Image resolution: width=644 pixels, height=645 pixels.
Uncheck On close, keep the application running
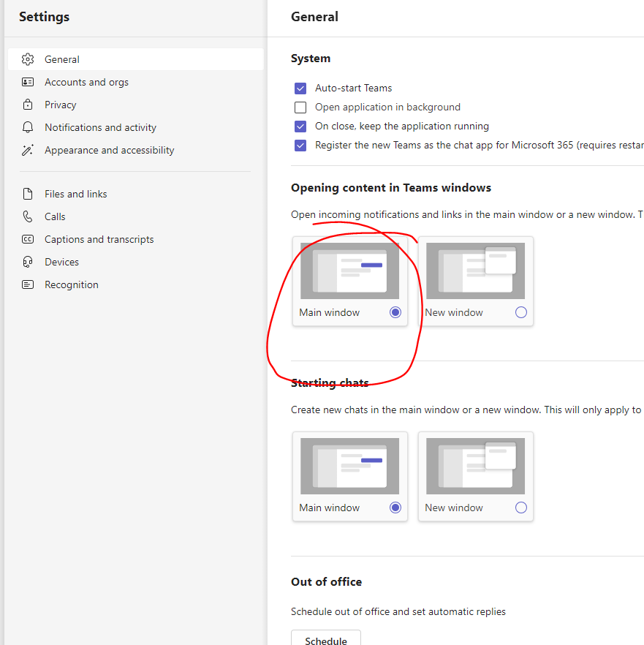coord(300,126)
